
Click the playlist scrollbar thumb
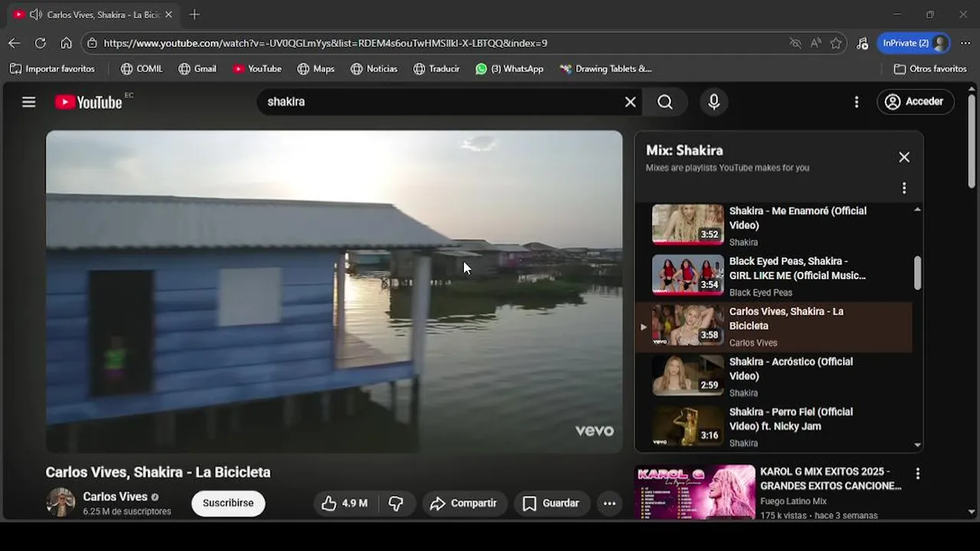click(x=917, y=273)
